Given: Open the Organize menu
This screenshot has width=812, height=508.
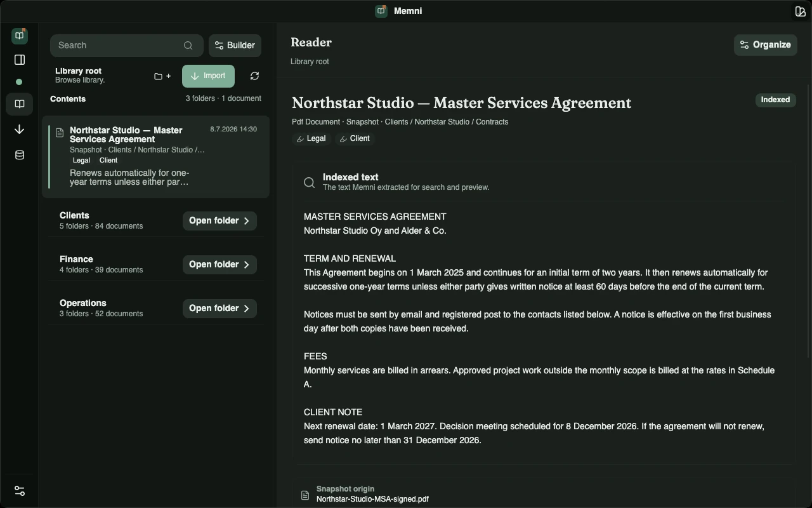Looking at the screenshot, I should [x=766, y=44].
